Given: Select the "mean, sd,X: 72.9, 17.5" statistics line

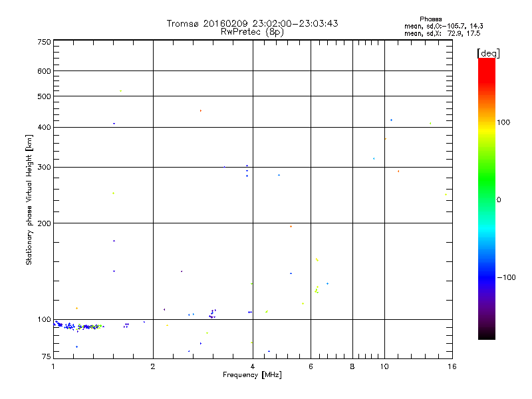Looking at the screenshot, I should click(442, 33).
